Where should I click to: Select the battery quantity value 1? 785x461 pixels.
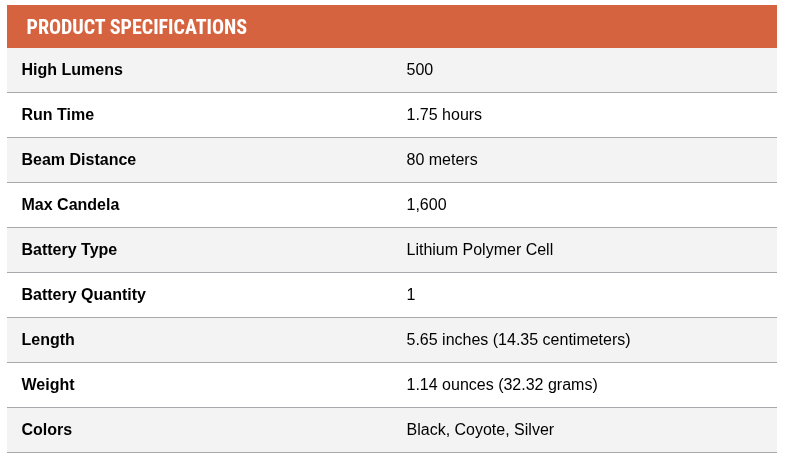[x=411, y=295]
